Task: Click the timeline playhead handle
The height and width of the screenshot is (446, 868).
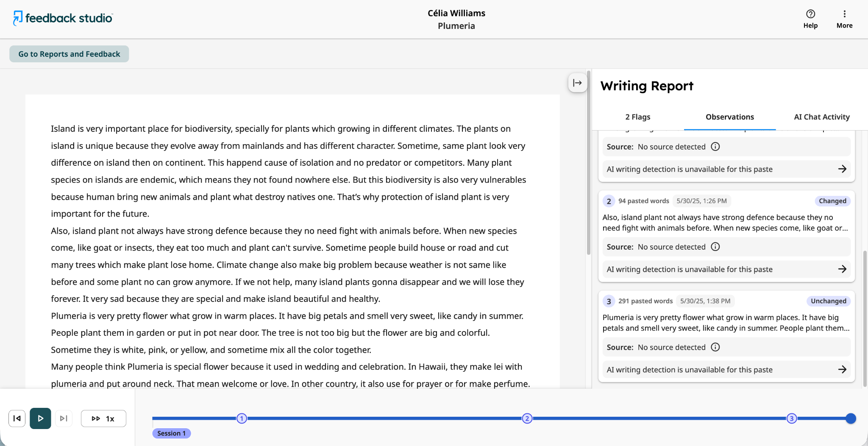Action: tap(851, 418)
